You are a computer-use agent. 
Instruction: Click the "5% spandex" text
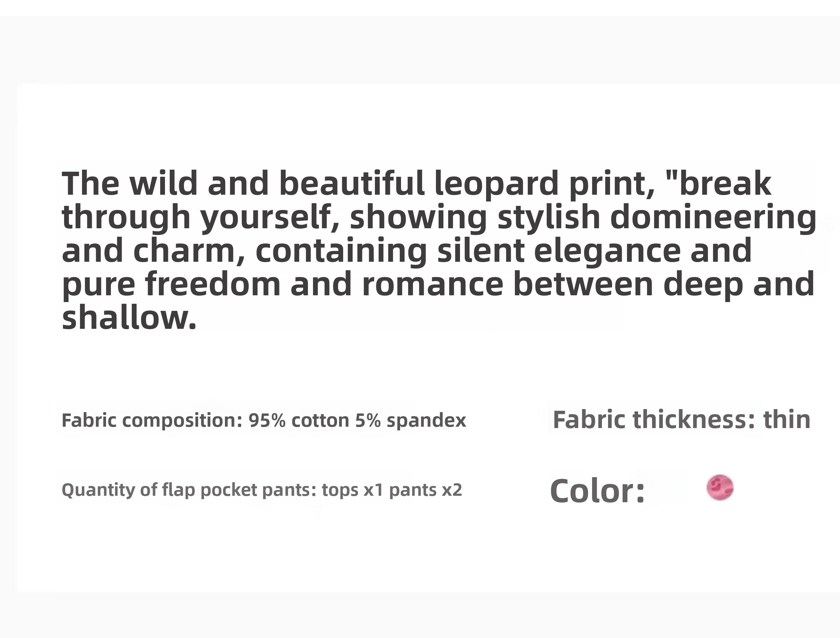pos(411,420)
